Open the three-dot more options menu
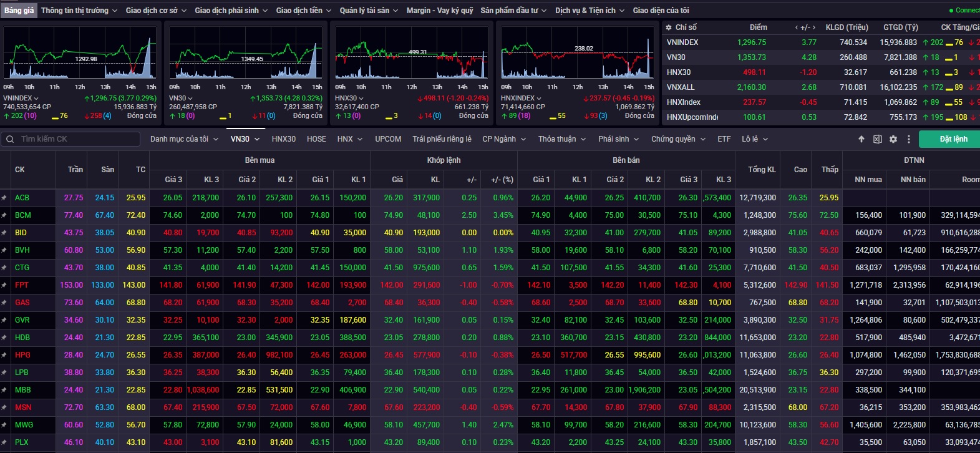This screenshot has width=980, height=453. click(x=909, y=139)
